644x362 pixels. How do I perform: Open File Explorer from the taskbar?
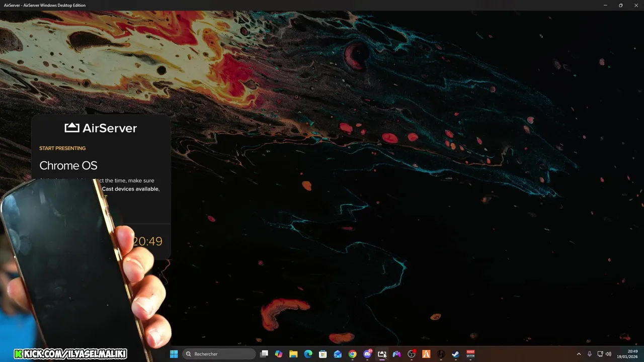[x=293, y=354]
